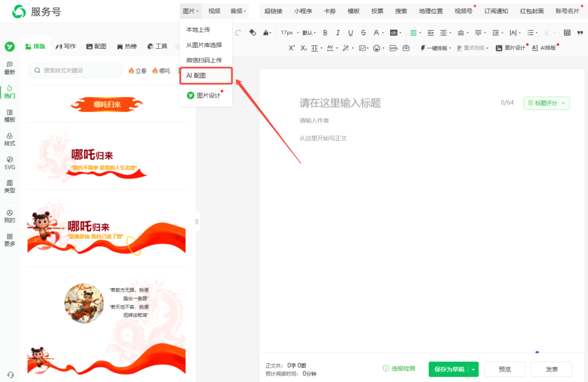588x382 pixels.
Task: Insert a blockquote with the quote icon
Action: [580, 33]
